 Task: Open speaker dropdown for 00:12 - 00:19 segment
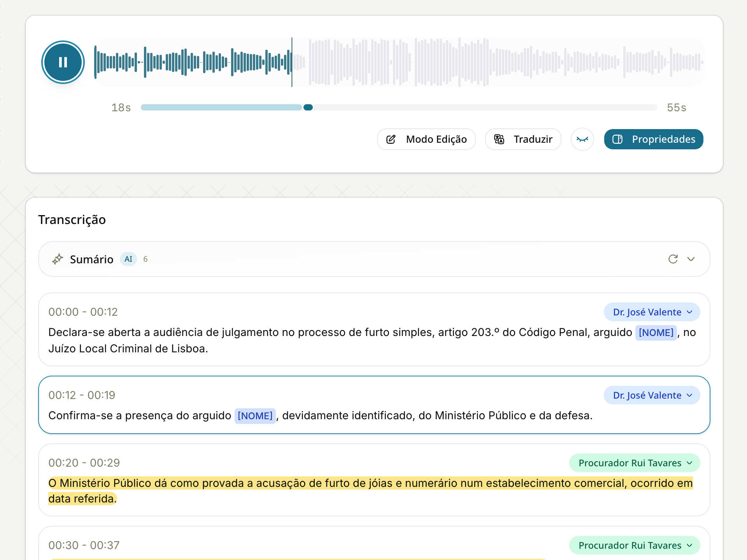[x=652, y=395]
